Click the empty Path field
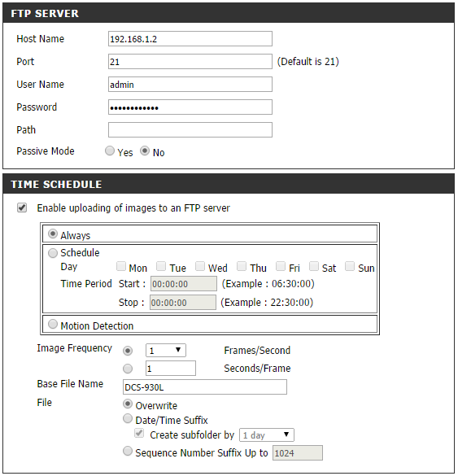458x476 pixels. (190, 130)
